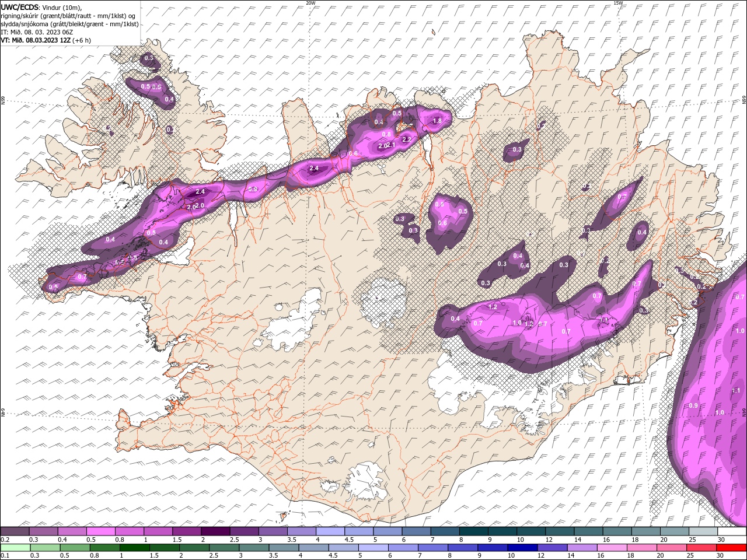Click the '1.8' precipitation value on the map
The height and width of the screenshot is (560, 747).
(437, 121)
